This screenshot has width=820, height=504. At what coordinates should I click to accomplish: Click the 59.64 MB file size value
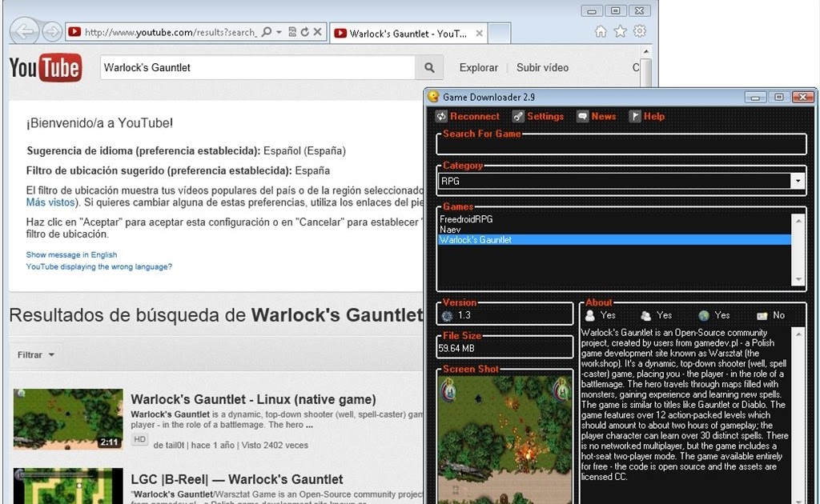[456, 348]
